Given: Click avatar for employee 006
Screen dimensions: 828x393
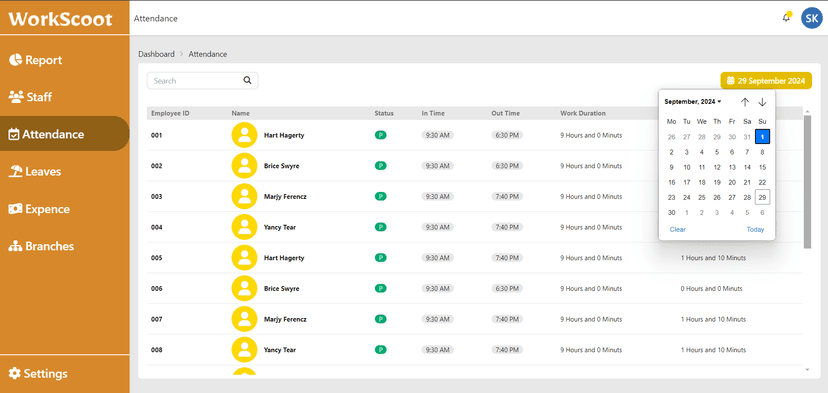Looking at the screenshot, I should pos(244,288).
